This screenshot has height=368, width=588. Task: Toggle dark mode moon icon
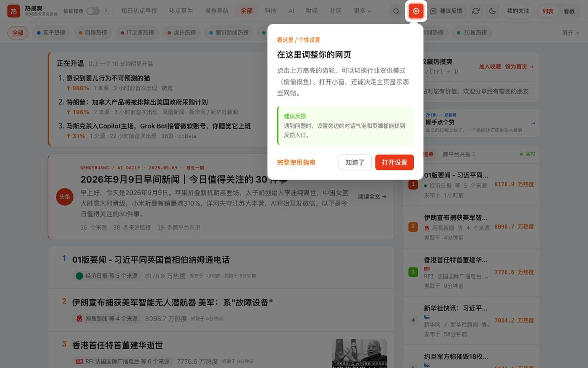tap(493, 11)
